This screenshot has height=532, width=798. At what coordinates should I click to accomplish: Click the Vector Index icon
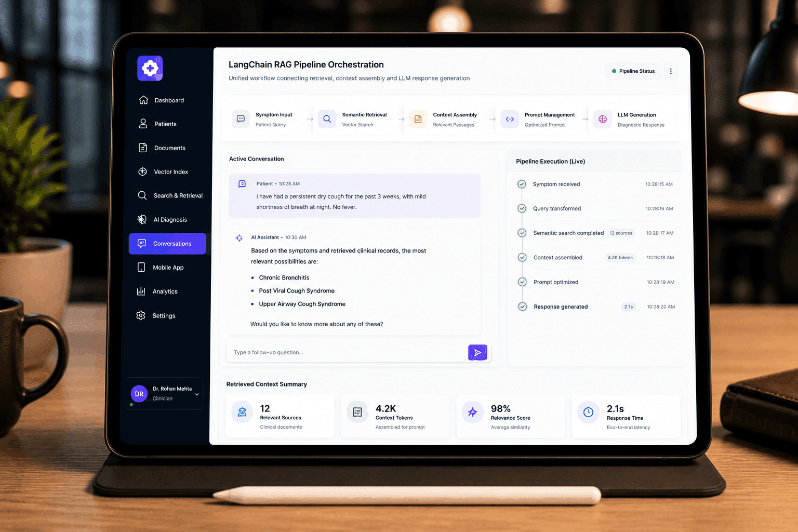point(142,171)
